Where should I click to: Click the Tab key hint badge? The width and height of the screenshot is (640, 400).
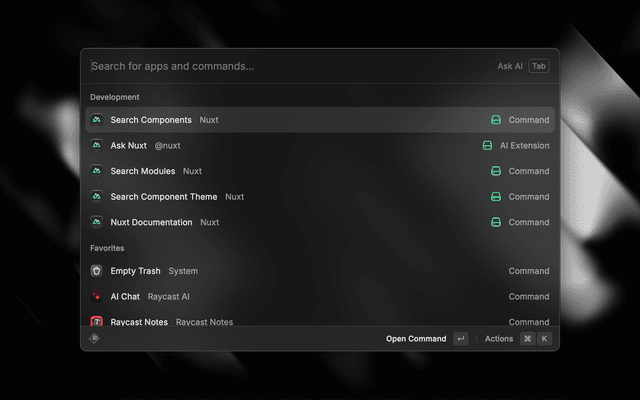point(539,67)
